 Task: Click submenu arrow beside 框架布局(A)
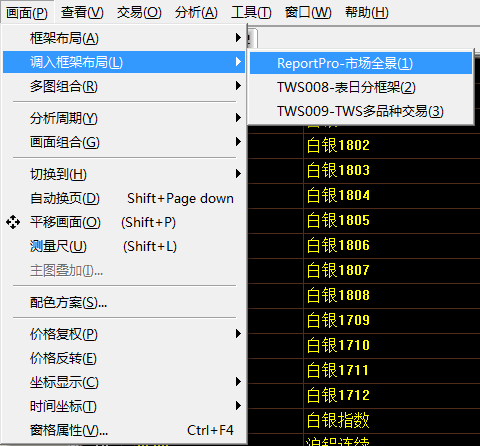(238, 37)
